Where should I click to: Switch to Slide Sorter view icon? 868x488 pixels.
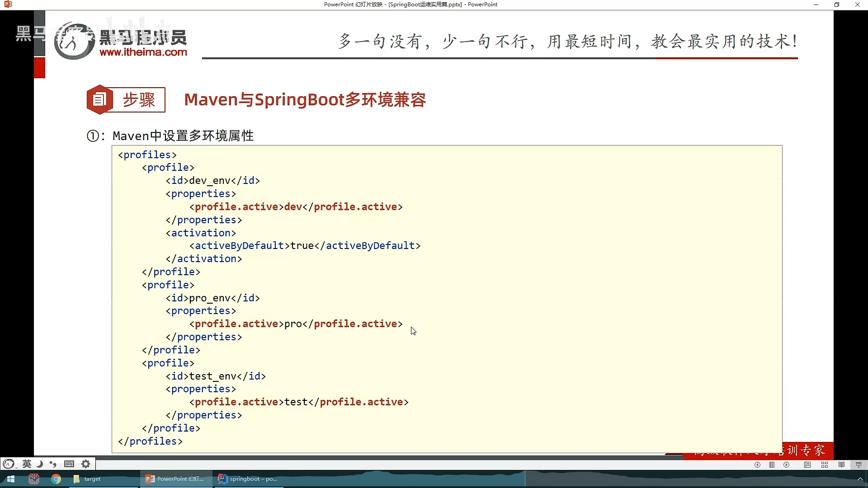(x=825, y=465)
